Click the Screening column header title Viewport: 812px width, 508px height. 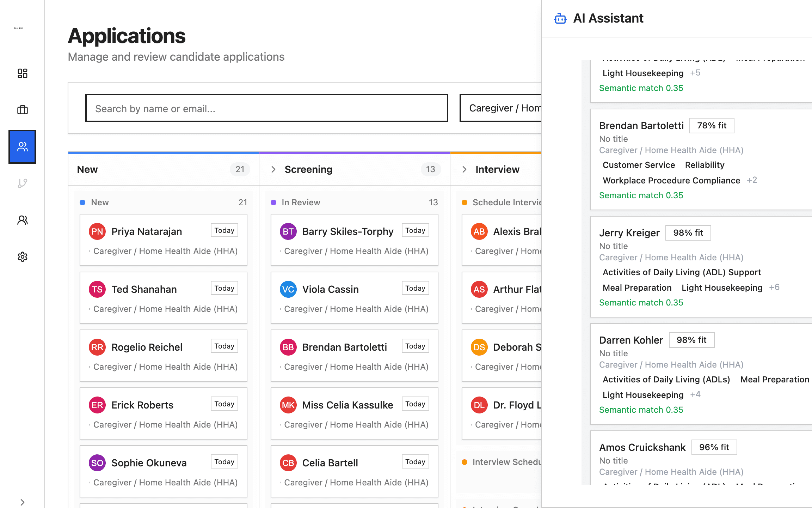click(308, 169)
